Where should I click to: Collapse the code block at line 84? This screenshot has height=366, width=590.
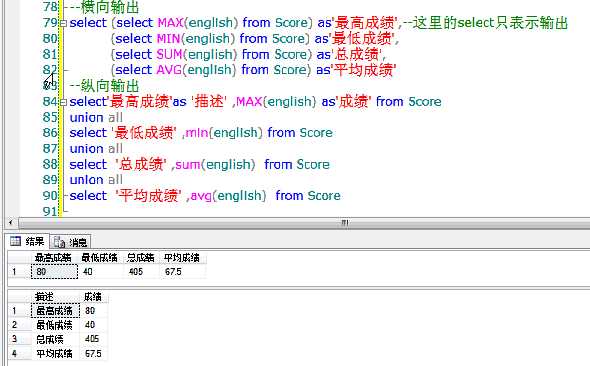[63, 102]
